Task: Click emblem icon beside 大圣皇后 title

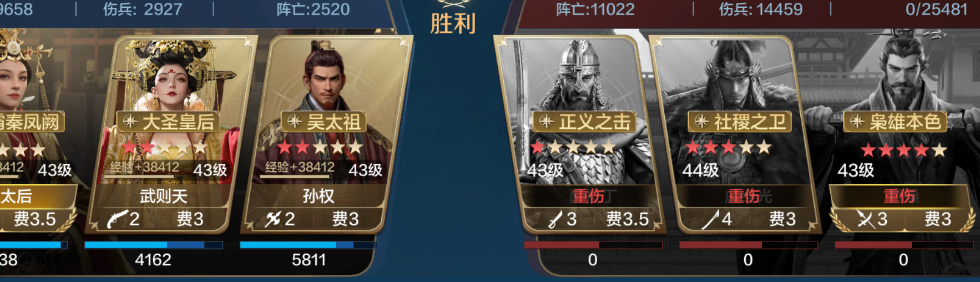Action: point(130,122)
